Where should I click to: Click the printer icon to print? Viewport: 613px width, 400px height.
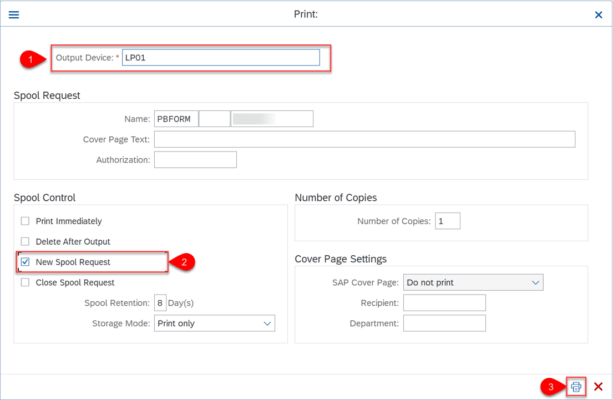[576, 386]
